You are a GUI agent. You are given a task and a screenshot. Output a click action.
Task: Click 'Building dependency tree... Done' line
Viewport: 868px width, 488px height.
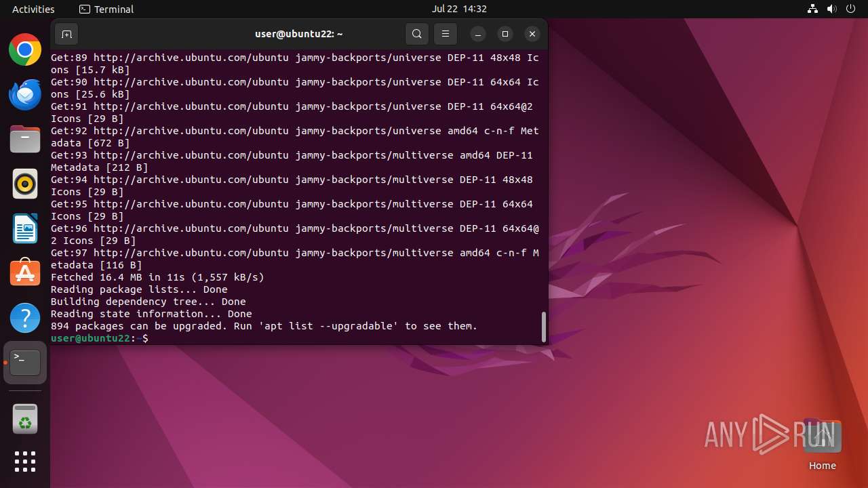pyautogui.click(x=149, y=302)
